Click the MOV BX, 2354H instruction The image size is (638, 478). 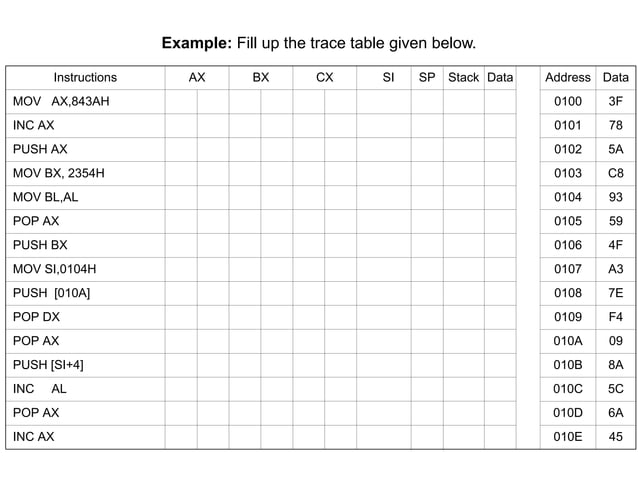tap(59, 173)
